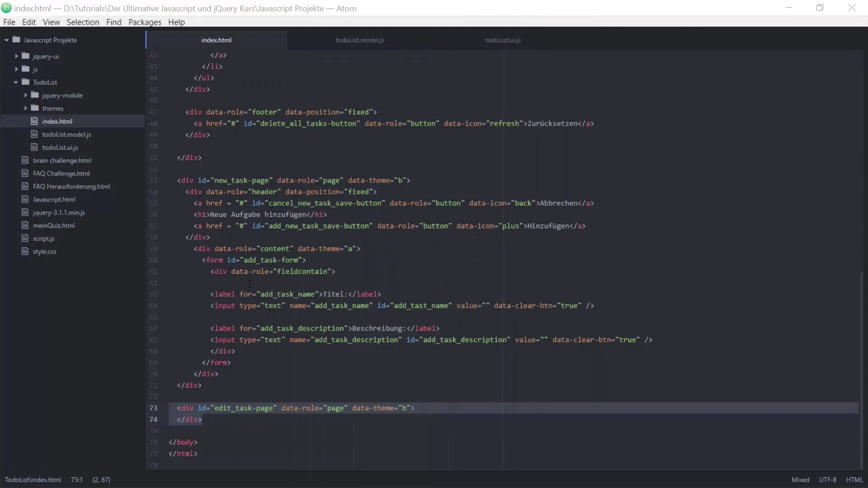This screenshot has width=868, height=488.
Task: Click the FAQ Herausforderung.html file icon
Action: click(x=25, y=186)
